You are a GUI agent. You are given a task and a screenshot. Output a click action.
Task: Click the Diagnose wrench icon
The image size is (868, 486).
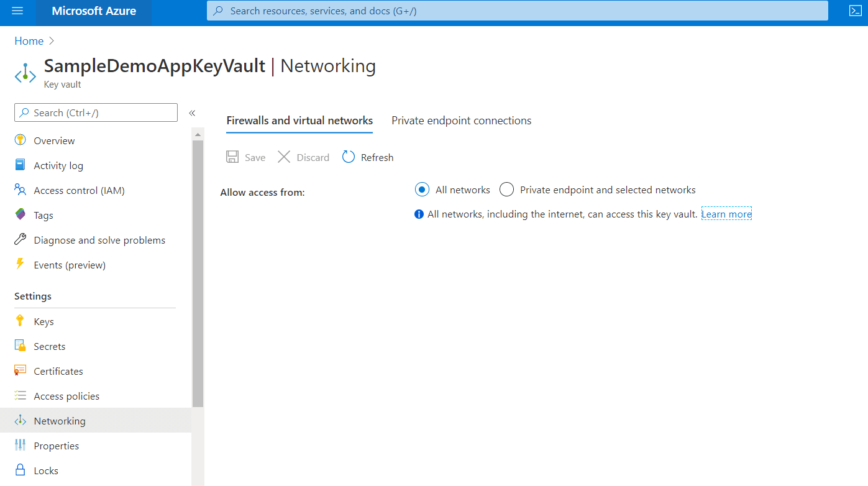[21, 240]
